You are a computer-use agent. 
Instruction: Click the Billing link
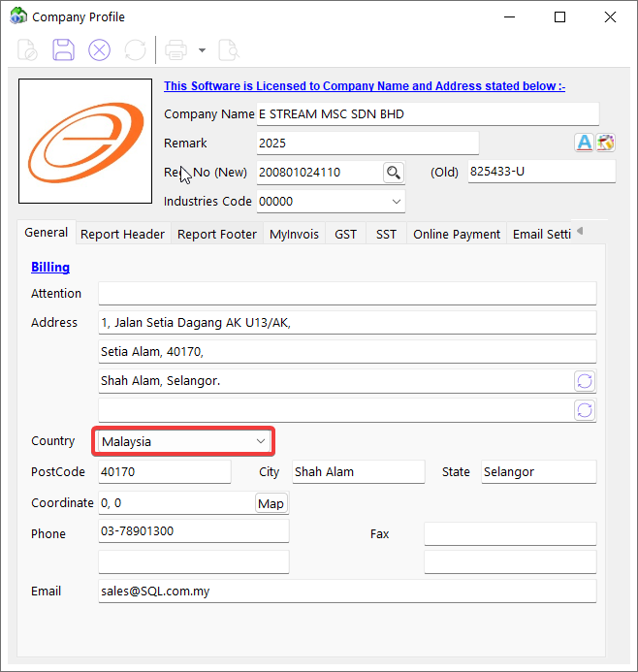pos(50,267)
